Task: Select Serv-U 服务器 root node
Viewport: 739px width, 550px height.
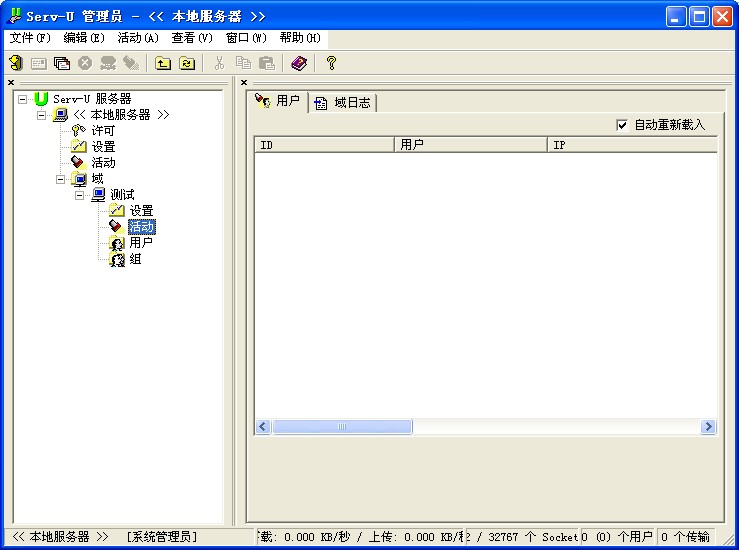Action: coord(92,99)
